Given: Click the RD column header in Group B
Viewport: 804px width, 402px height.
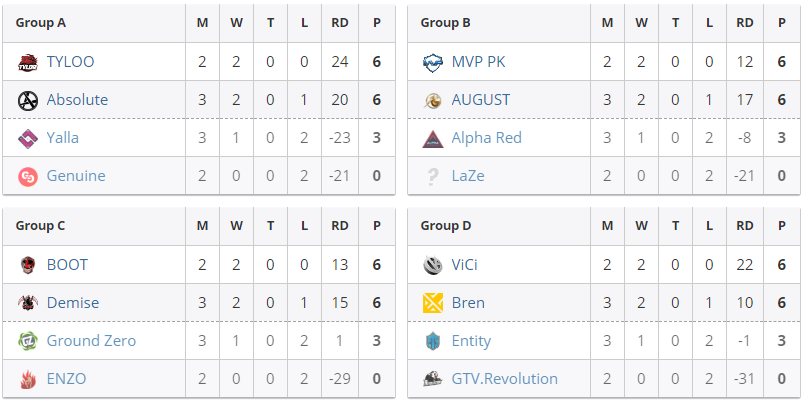Looking at the screenshot, I should coord(745,23).
